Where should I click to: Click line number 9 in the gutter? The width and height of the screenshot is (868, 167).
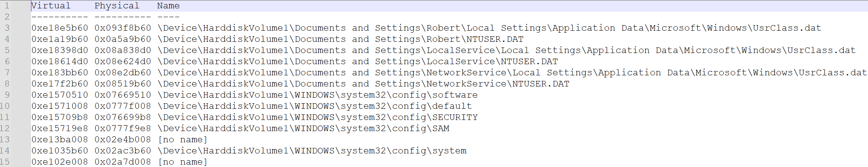[x=7, y=95]
